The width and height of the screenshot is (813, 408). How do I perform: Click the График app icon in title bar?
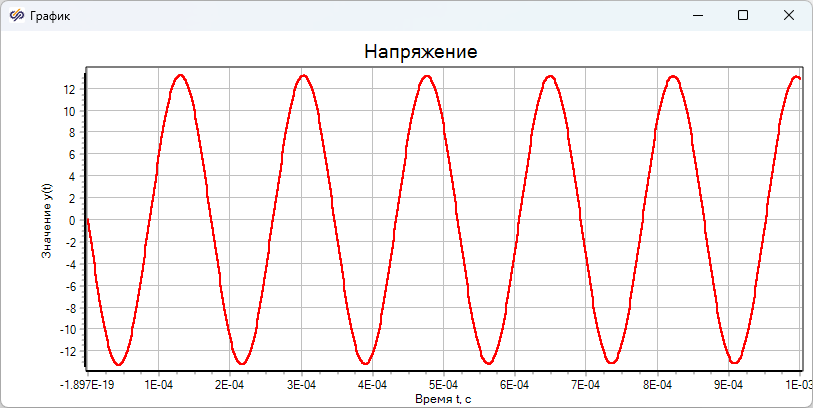[17, 16]
